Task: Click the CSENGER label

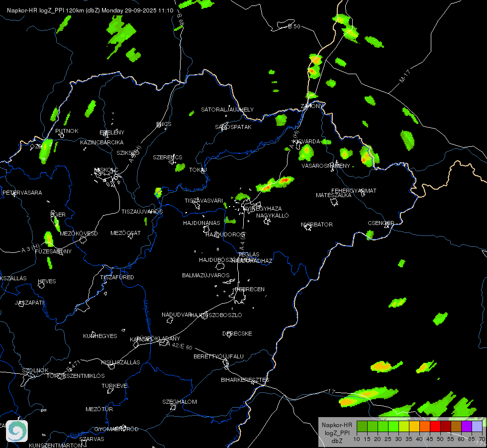Action: coord(381,223)
